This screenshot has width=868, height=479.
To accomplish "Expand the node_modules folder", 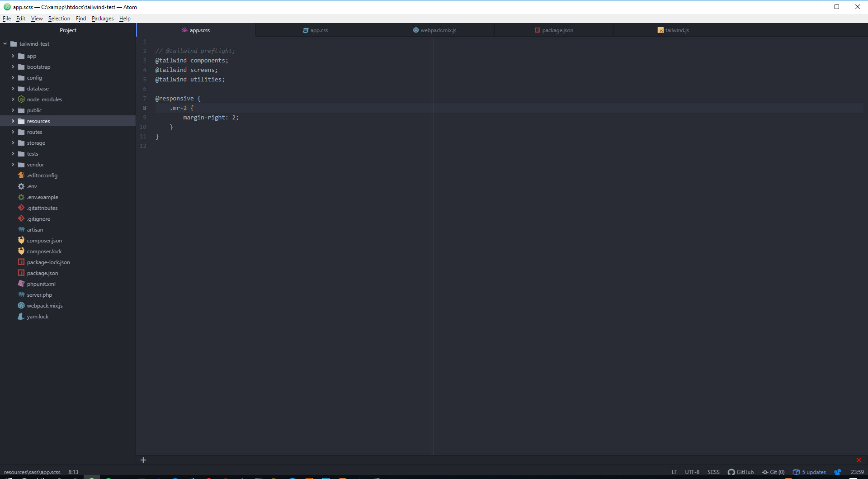I will pyautogui.click(x=13, y=99).
